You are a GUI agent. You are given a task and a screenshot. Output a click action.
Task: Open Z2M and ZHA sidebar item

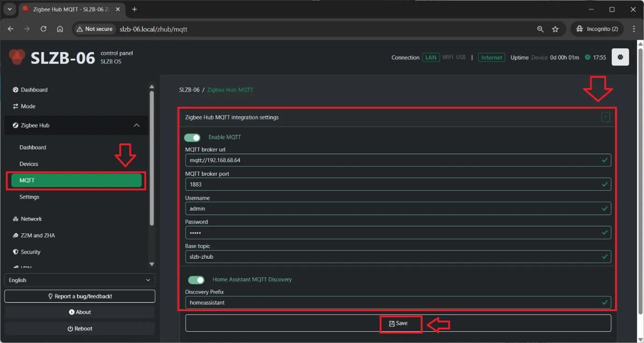(x=37, y=235)
